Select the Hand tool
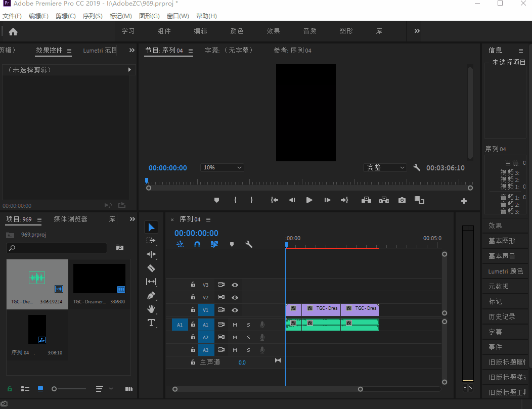 pos(151,309)
